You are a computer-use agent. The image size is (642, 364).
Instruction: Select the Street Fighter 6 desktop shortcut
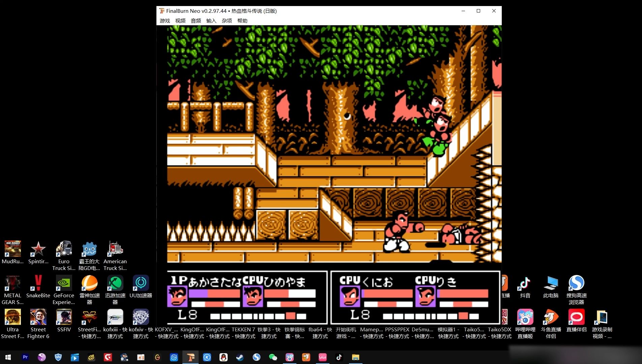point(38,324)
